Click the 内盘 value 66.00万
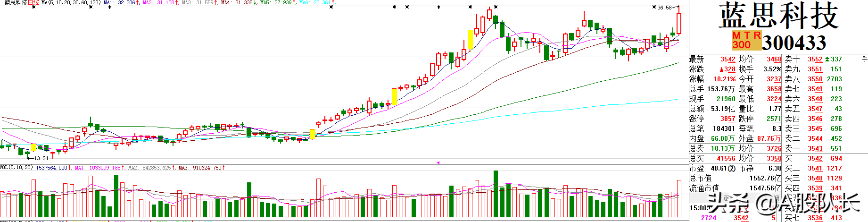Screen dimensions: 868x222 pos(723,138)
